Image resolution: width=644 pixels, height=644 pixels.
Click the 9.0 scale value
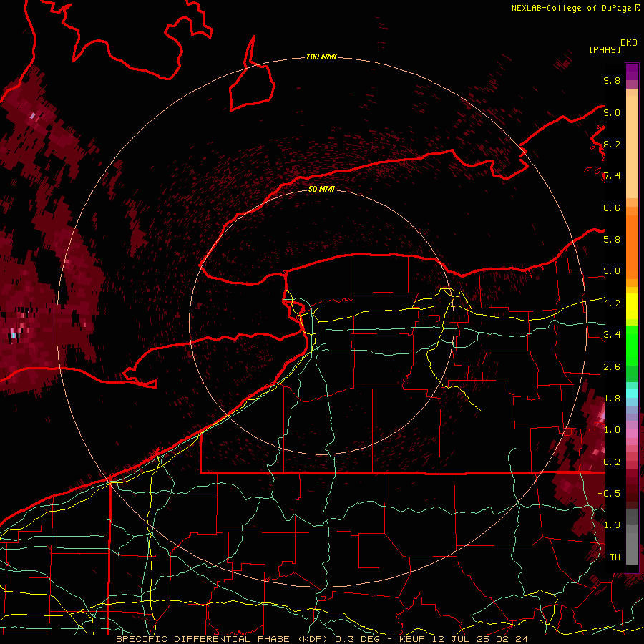click(612, 112)
